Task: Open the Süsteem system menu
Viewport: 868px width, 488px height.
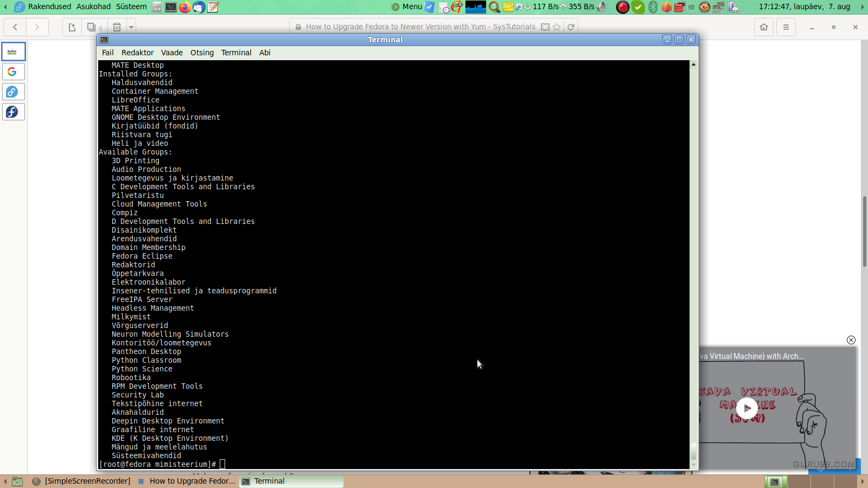Action: tap(131, 7)
